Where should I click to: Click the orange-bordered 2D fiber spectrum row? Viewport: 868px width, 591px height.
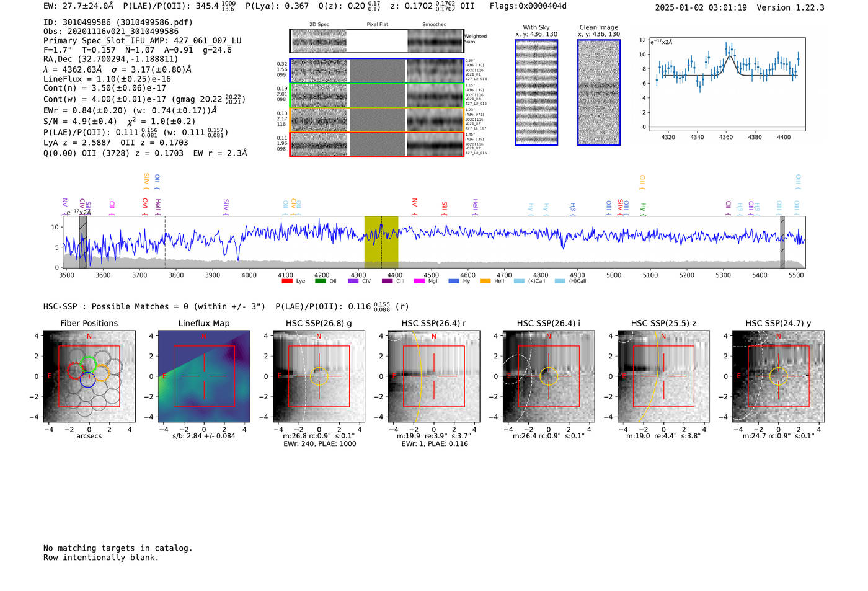click(x=376, y=120)
